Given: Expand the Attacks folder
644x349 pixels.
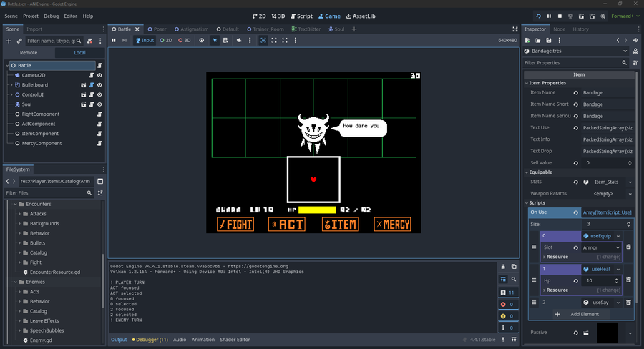Looking at the screenshot, I should pyautogui.click(x=19, y=214).
